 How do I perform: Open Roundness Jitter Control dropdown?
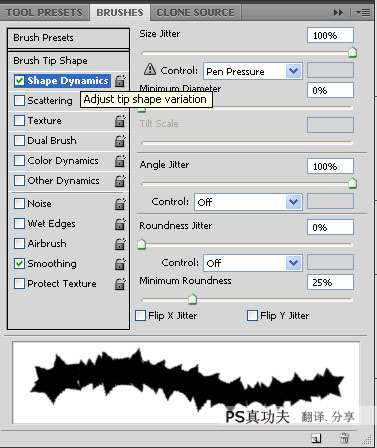(x=253, y=263)
